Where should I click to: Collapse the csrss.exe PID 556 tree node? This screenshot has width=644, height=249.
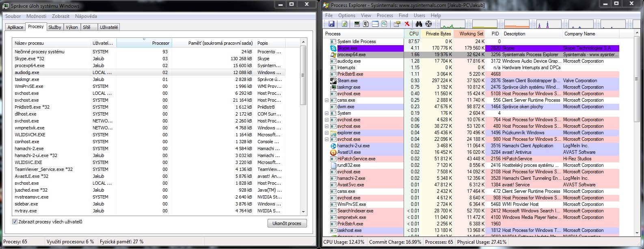click(326, 100)
